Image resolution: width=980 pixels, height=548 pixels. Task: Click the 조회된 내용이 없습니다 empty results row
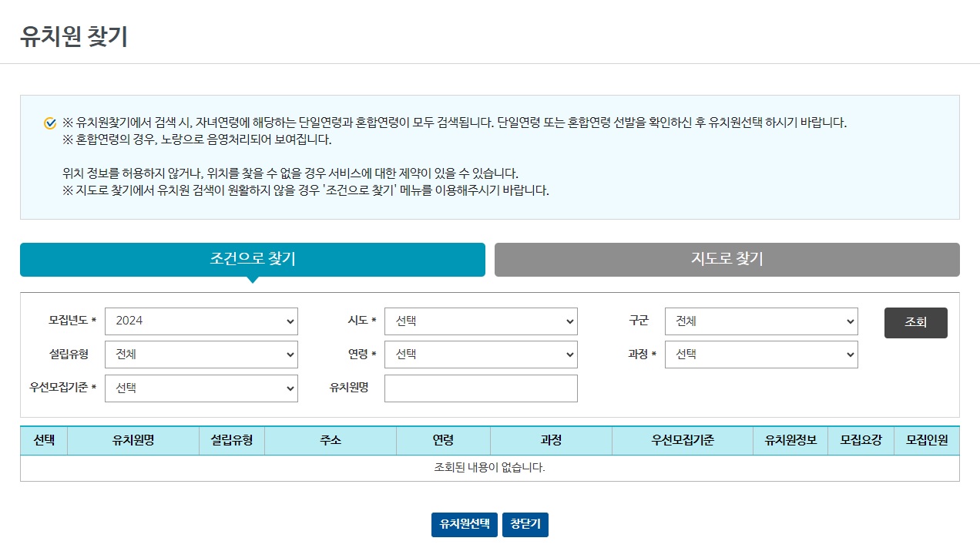coord(489,467)
